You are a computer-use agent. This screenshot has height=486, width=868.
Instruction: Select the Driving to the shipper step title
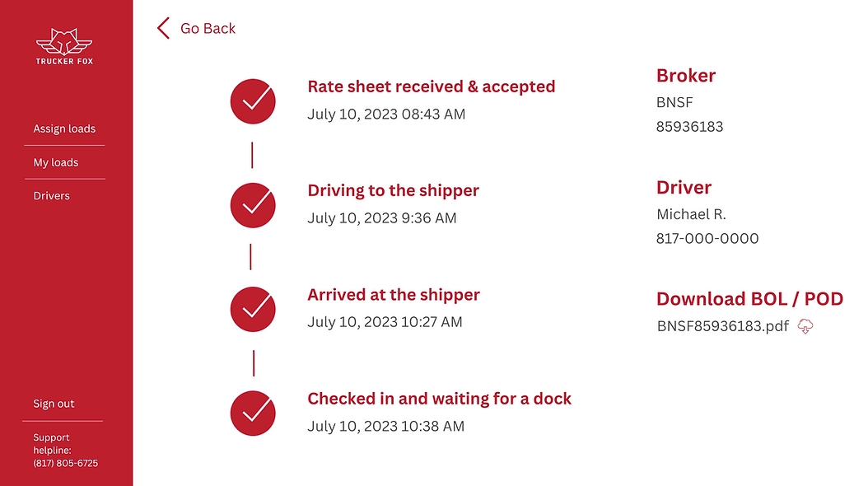pyautogui.click(x=393, y=190)
